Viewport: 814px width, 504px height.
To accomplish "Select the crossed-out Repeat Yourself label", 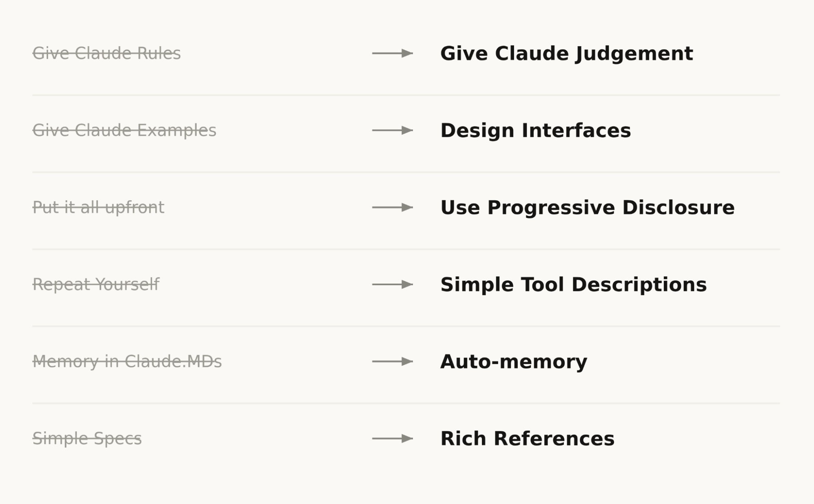I will (x=96, y=284).
